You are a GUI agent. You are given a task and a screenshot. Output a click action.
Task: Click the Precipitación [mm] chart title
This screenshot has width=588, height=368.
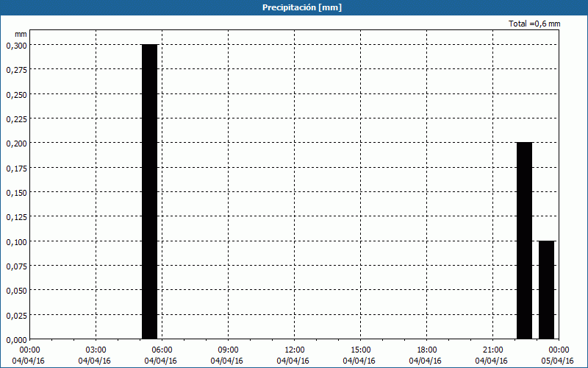(x=302, y=7)
